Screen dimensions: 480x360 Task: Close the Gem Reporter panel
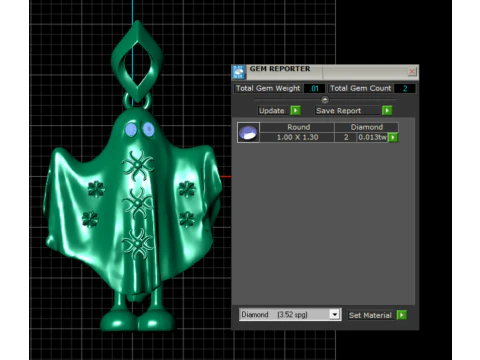coord(412,71)
